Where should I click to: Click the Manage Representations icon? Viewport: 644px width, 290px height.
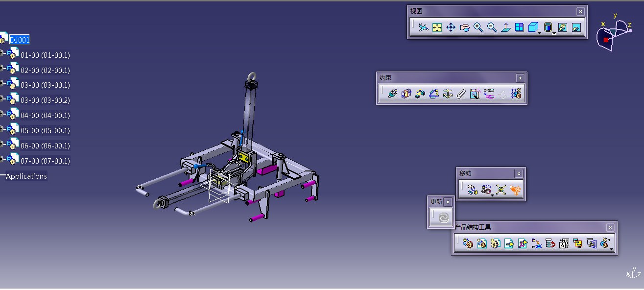592,243
